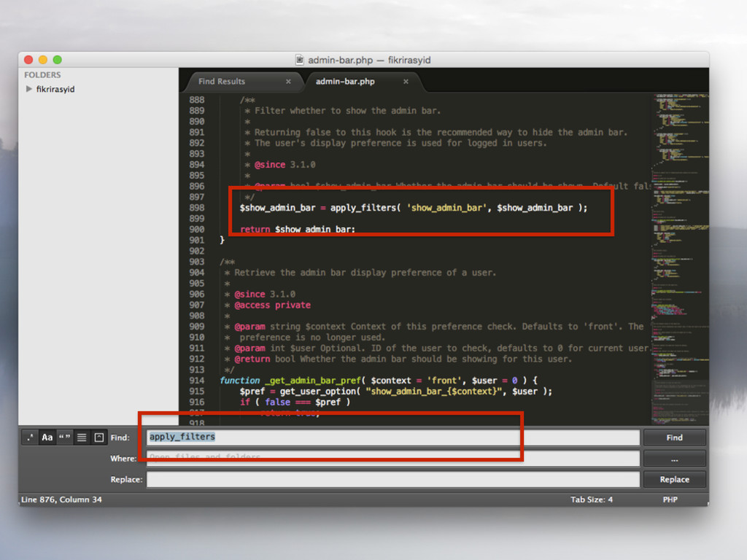
Task: Expand the fikrirasyid folder
Action: point(29,89)
